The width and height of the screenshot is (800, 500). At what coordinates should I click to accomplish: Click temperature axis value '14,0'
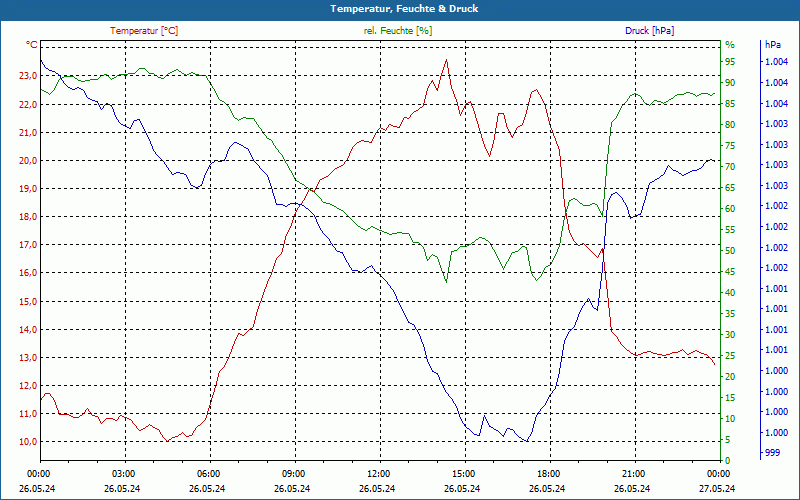point(28,330)
